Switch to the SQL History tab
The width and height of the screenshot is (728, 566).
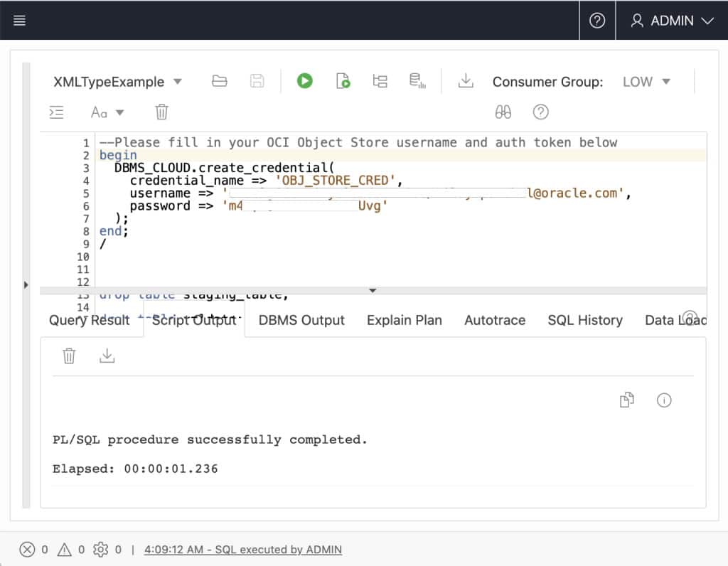pos(585,320)
